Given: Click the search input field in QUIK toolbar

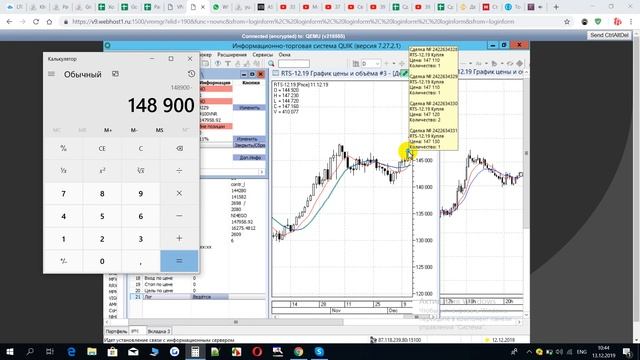Looking at the screenshot, I should (x=293, y=64).
